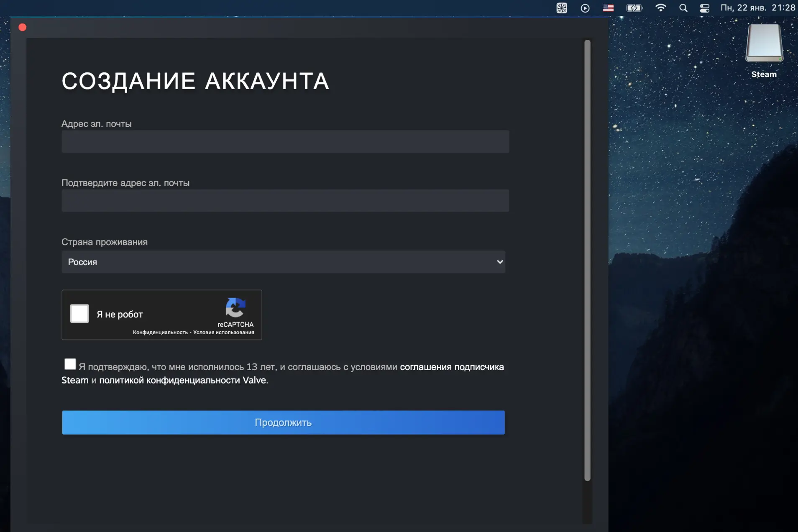The width and height of the screenshot is (798, 532).
Task: Click the vertical page scrollbar
Action: 587,259
